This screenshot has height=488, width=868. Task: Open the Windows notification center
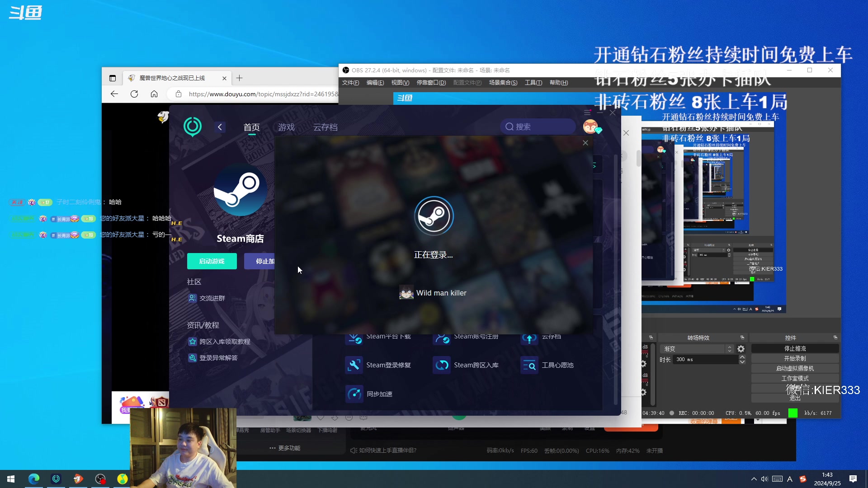[x=853, y=479]
